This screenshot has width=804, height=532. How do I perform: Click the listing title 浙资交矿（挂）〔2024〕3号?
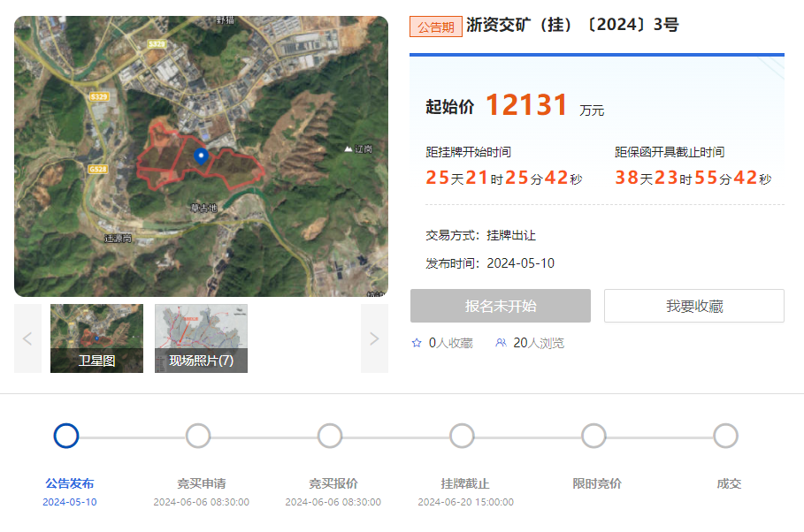pyautogui.click(x=572, y=26)
